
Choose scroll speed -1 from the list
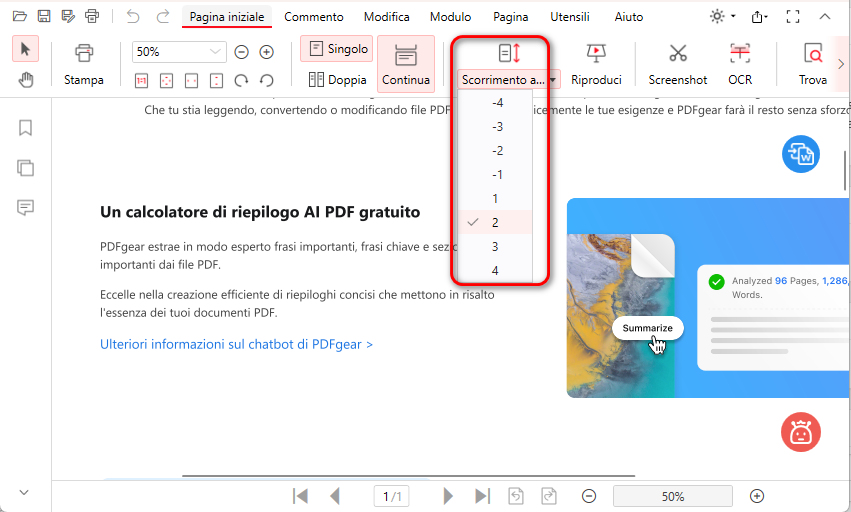coord(495,174)
